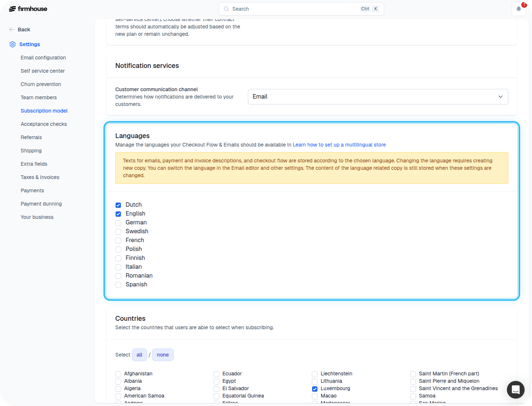Check the Ecuador country checkbox

(216, 374)
